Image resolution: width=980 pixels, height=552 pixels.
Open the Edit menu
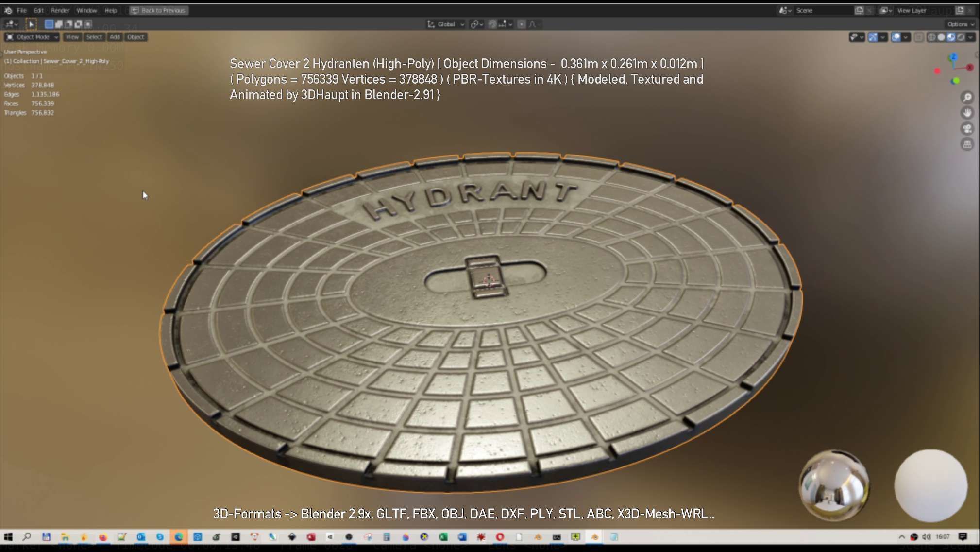pos(39,10)
